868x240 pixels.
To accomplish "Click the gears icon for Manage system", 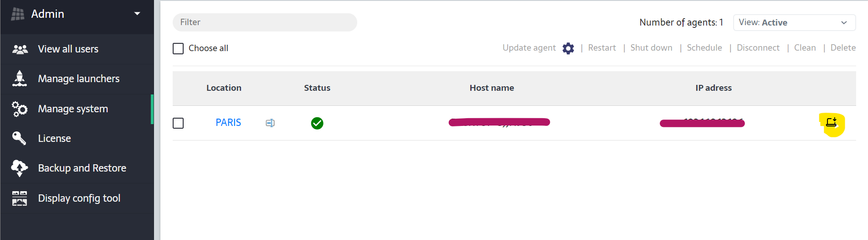I will (20, 109).
